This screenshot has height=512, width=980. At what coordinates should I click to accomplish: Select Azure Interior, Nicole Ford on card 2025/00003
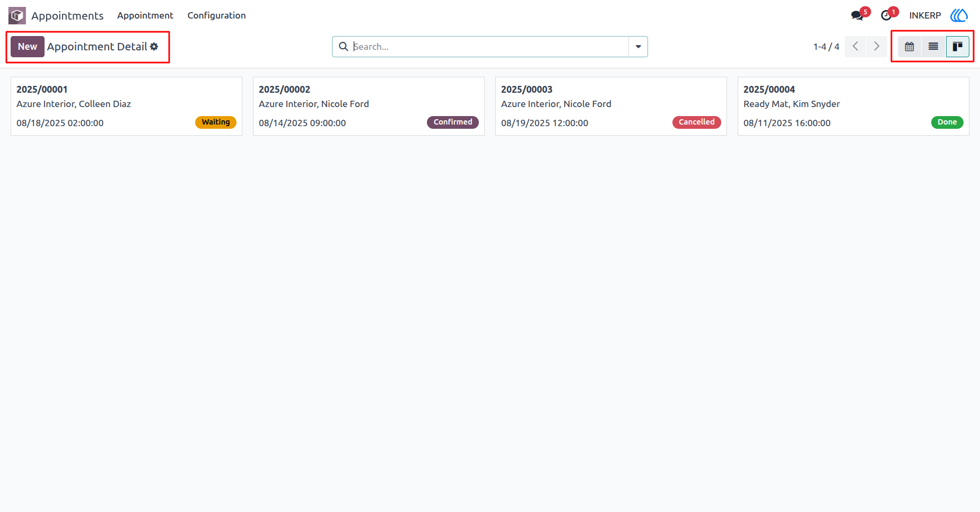click(x=556, y=104)
